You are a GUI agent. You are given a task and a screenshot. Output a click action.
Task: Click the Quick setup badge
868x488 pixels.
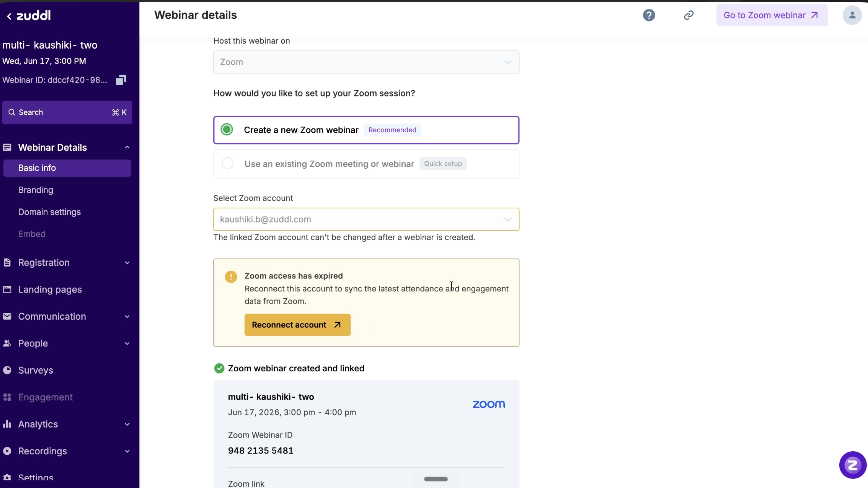[443, 164]
